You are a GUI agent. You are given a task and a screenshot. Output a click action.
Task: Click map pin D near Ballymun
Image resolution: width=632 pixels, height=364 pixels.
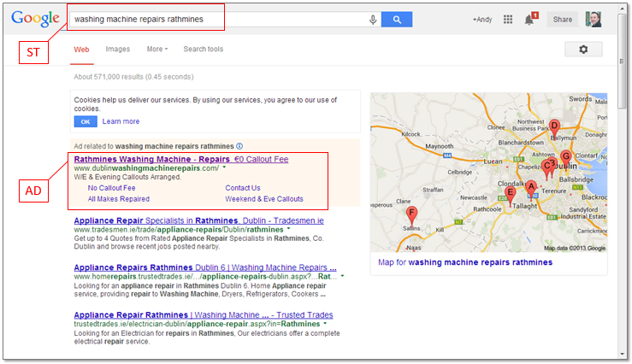point(555,128)
